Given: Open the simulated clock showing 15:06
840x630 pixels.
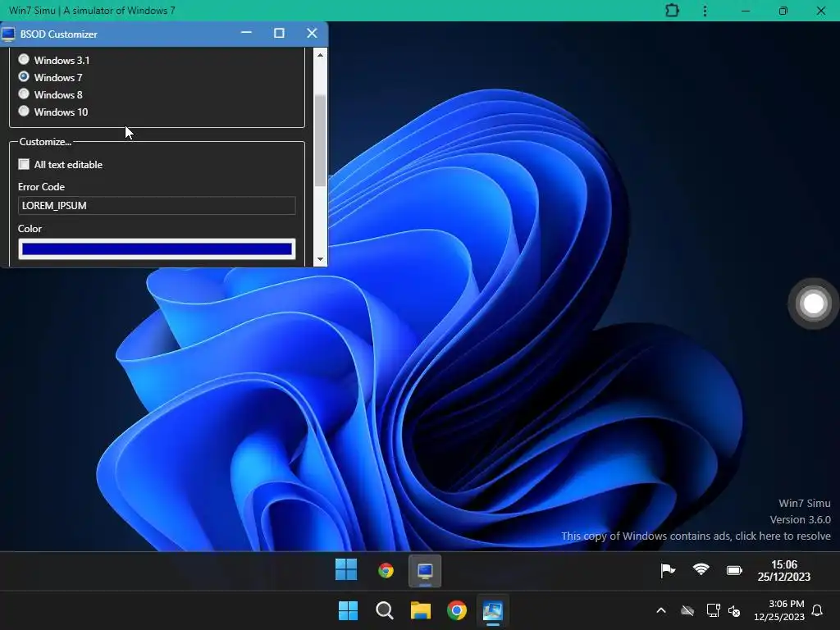Looking at the screenshot, I should [x=783, y=571].
